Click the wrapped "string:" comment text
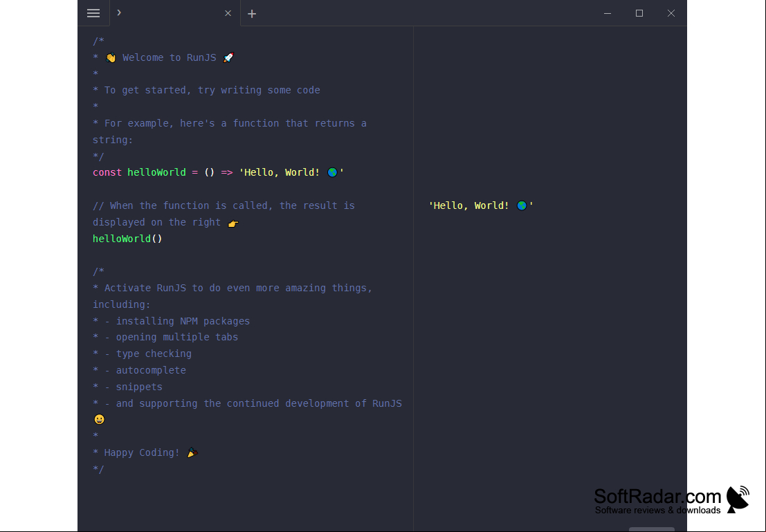The width and height of the screenshot is (766, 532). point(113,140)
